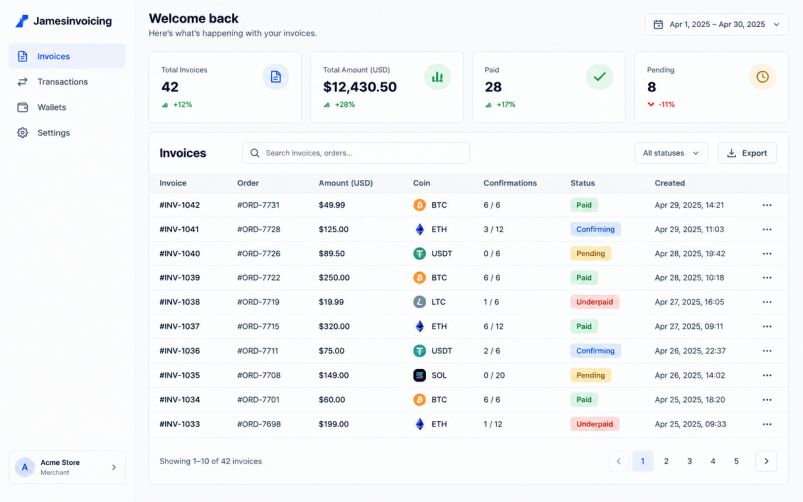
Task: Sort by the Amount (USD) column header
Action: pyautogui.click(x=346, y=183)
